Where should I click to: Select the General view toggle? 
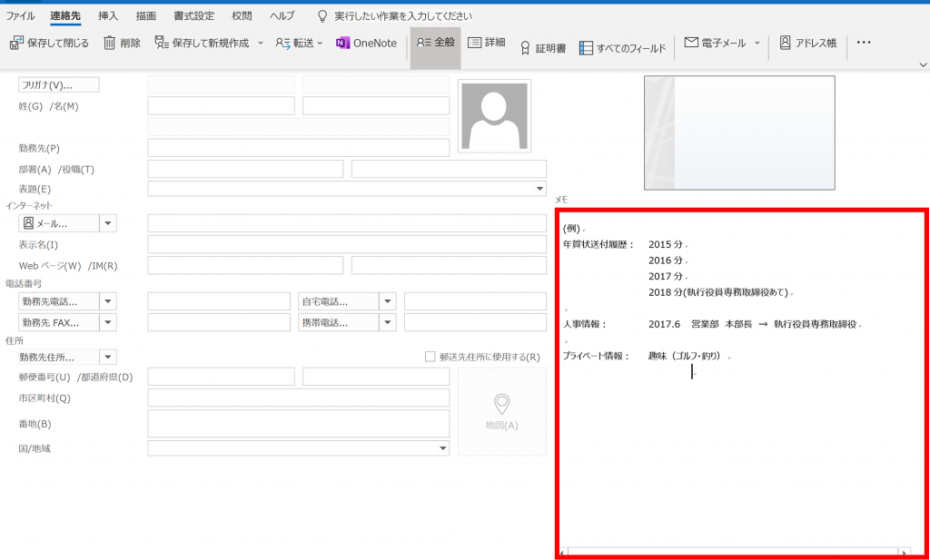[x=435, y=43]
